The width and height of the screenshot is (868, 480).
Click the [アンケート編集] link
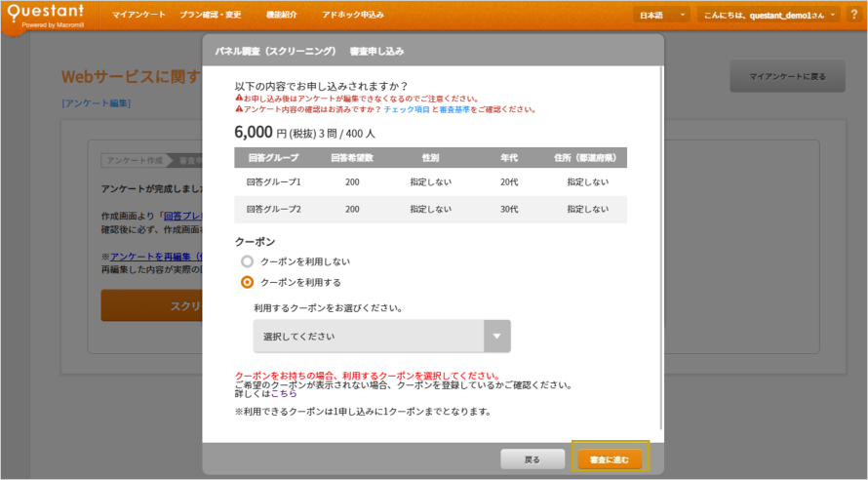96,102
